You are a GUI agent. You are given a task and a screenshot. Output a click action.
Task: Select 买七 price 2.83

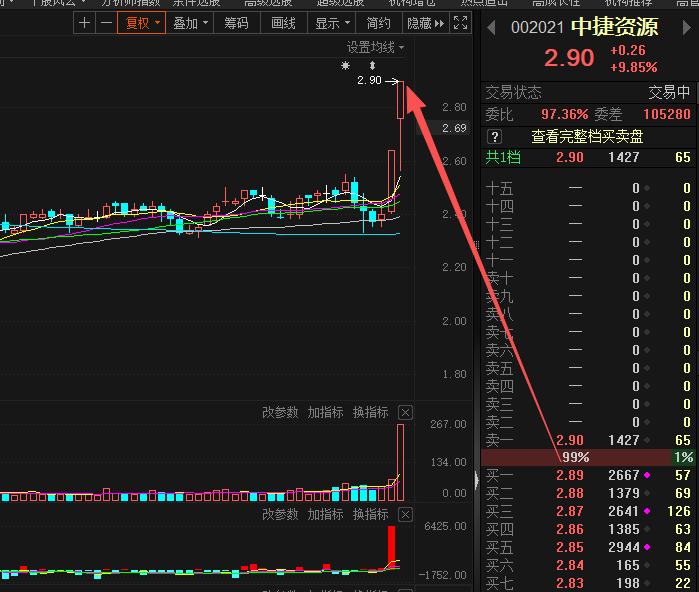(570, 583)
